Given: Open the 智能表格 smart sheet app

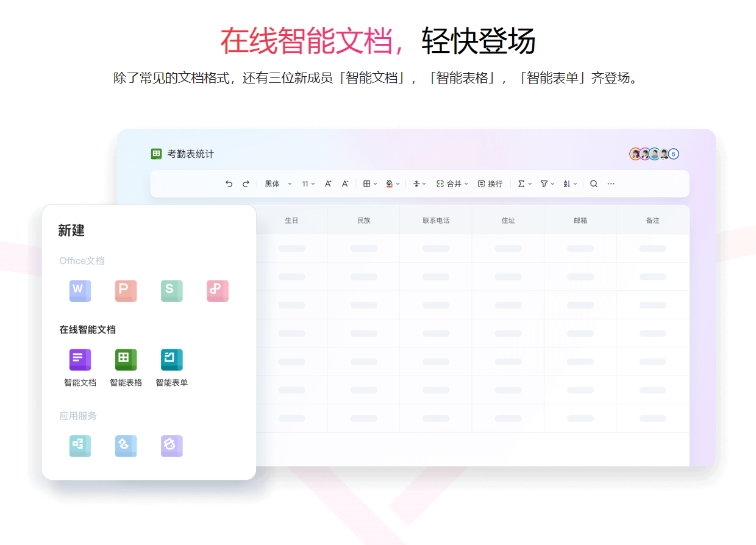Looking at the screenshot, I should pos(126,360).
